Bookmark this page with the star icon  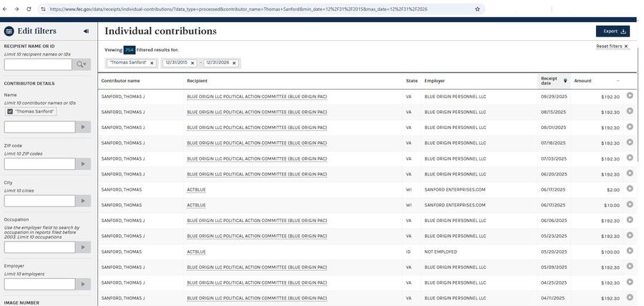point(477,9)
